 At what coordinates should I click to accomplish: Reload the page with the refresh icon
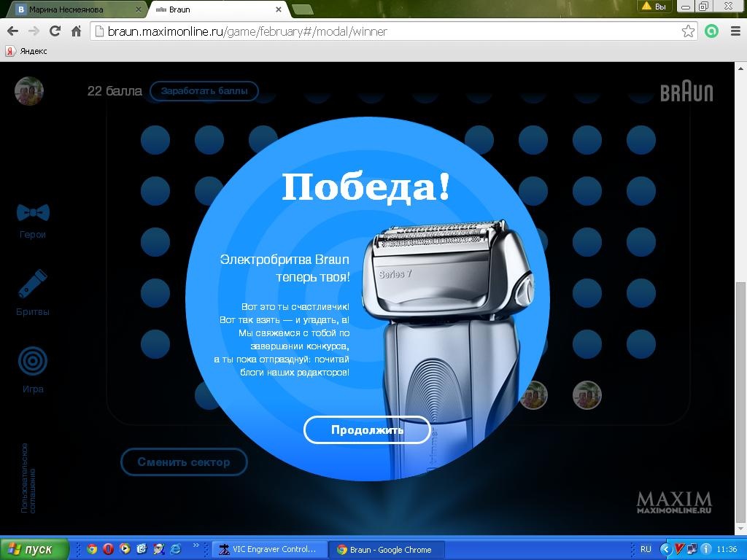tap(55, 31)
